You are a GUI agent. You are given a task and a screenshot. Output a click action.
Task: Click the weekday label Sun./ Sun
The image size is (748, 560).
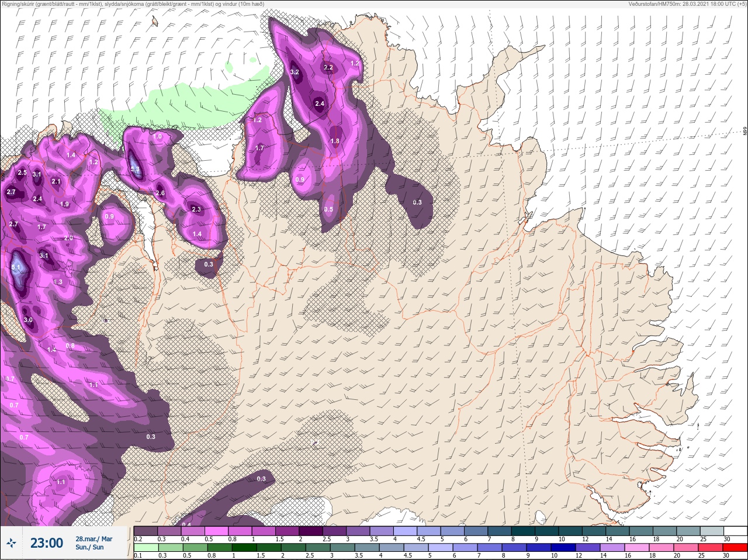pos(89,547)
